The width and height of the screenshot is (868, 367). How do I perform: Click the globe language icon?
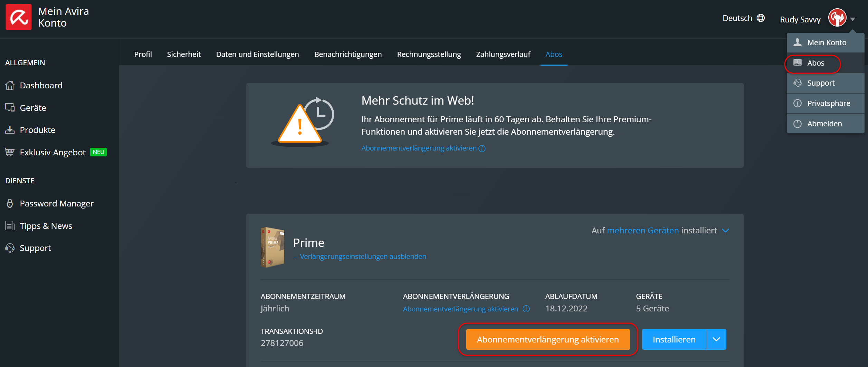tap(761, 18)
